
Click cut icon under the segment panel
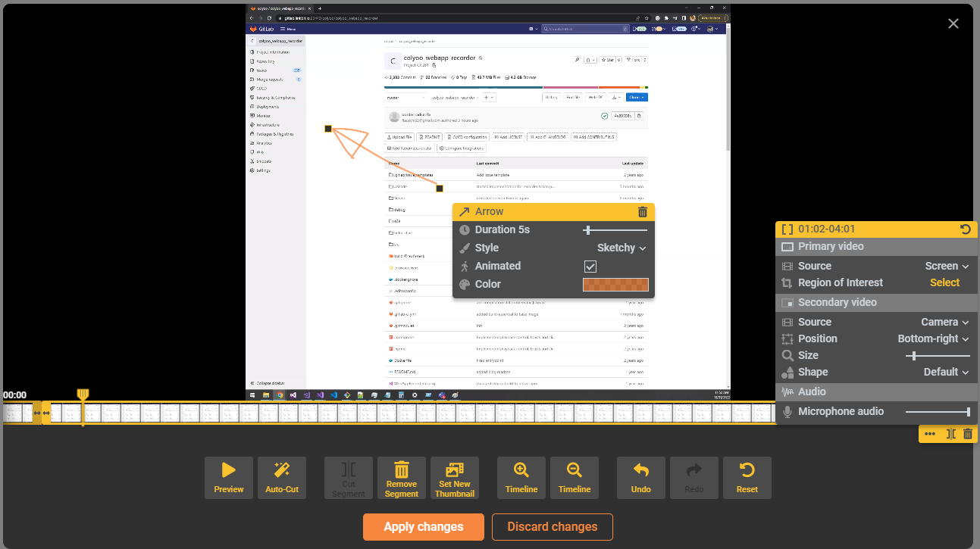(x=951, y=434)
